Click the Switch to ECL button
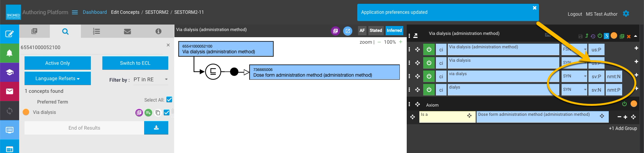Viewport: 644px width, 153px height. 135,63
